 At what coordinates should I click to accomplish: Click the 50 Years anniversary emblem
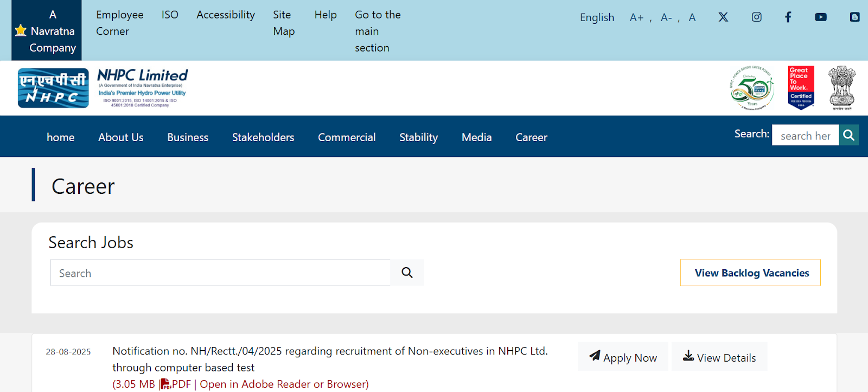pyautogui.click(x=752, y=88)
